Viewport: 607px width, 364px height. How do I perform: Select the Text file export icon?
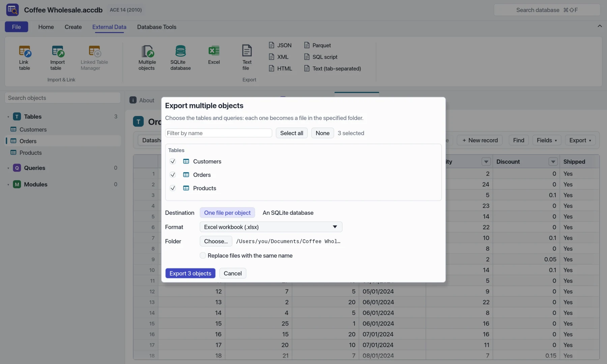point(247,51)
